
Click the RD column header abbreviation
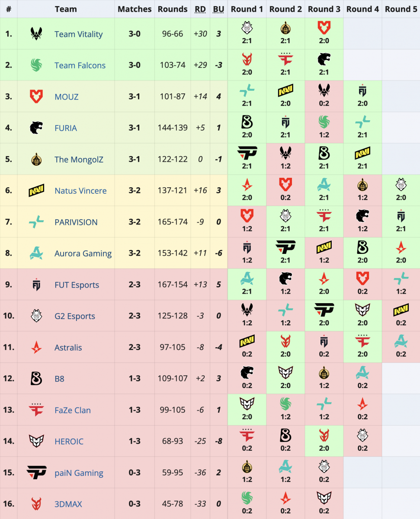click(x=200, y=9)
